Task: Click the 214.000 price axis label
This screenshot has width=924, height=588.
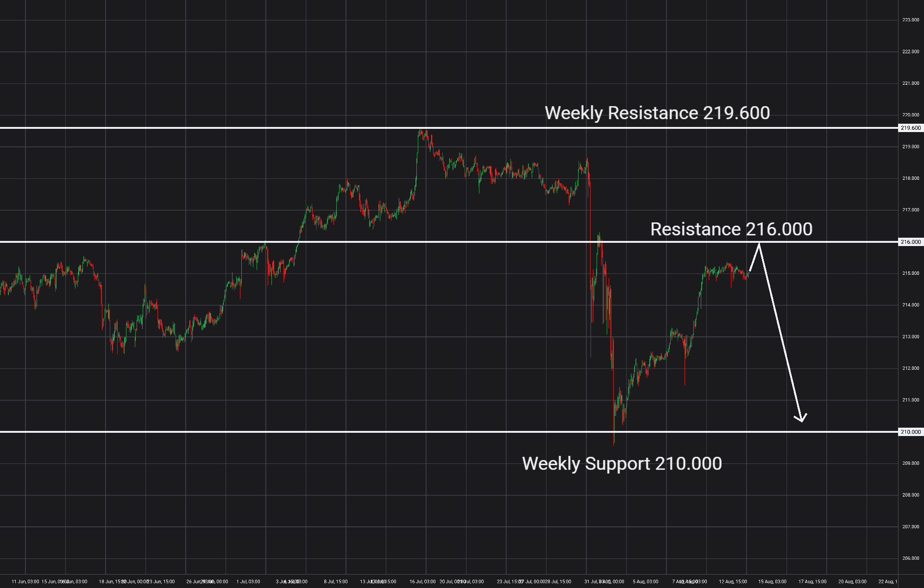Action: (x=911, y=305)
